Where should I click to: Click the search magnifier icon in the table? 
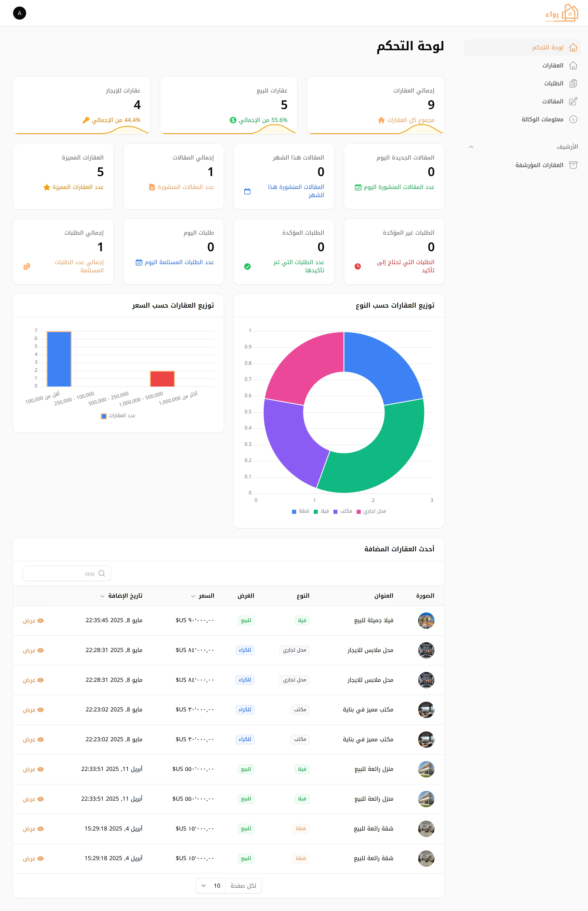(101, 573)
